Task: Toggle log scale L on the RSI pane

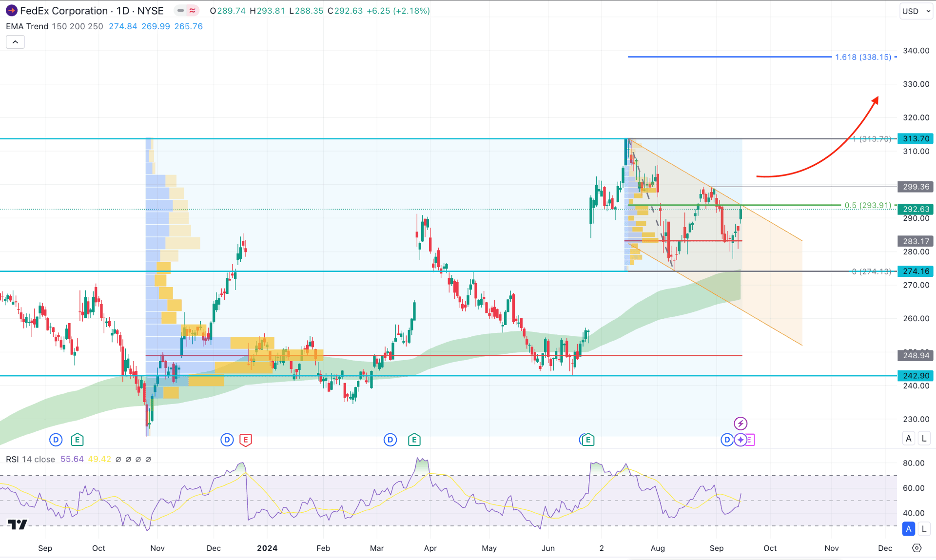Action: tap(924, 529)
